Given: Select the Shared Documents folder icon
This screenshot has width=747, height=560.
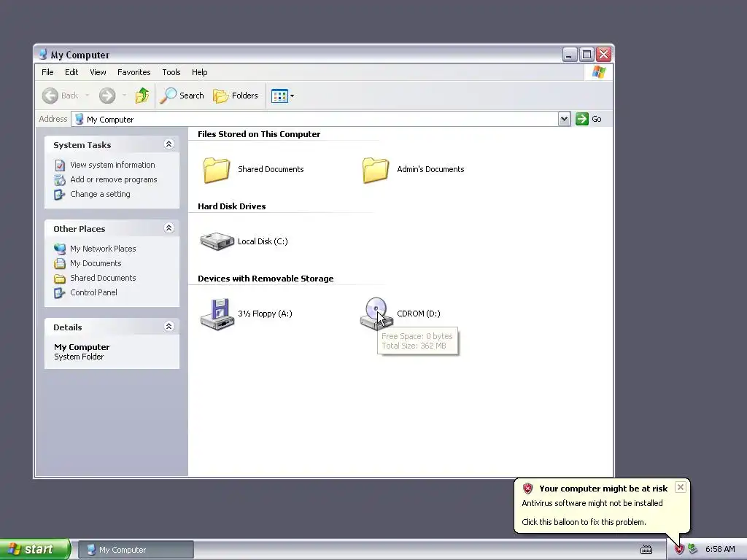Looking at the screenshot, I should (217, 170).
